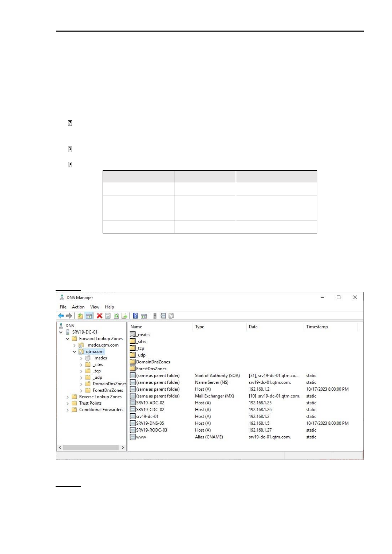Click the Export List toolbar icon
Viewport: 392px width, 554px height.
(x=124, y=316)
